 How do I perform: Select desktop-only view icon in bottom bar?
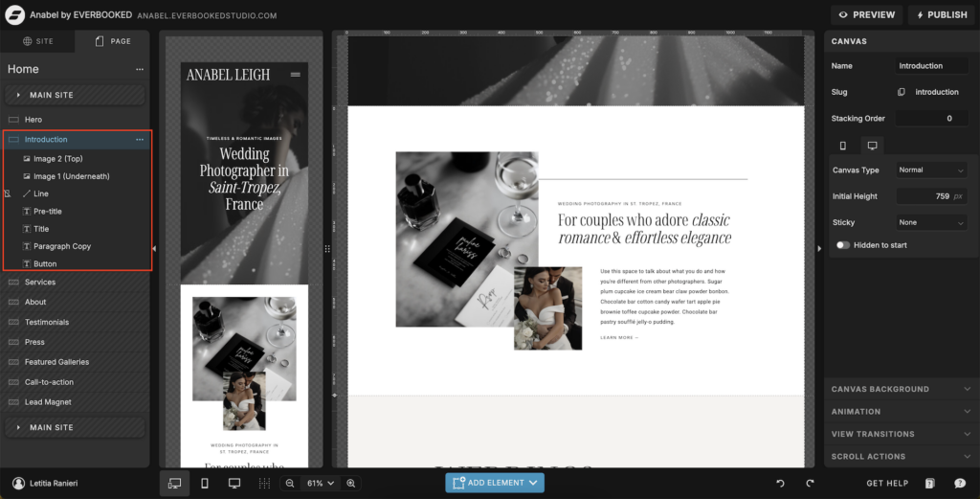[234, 484]
